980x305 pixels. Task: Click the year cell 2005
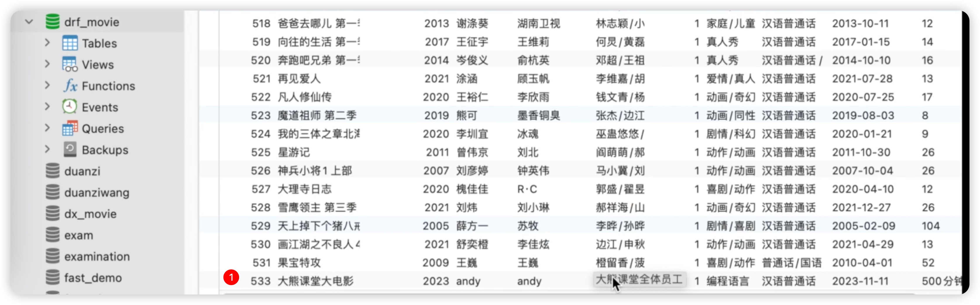click(x=436, y=226)
